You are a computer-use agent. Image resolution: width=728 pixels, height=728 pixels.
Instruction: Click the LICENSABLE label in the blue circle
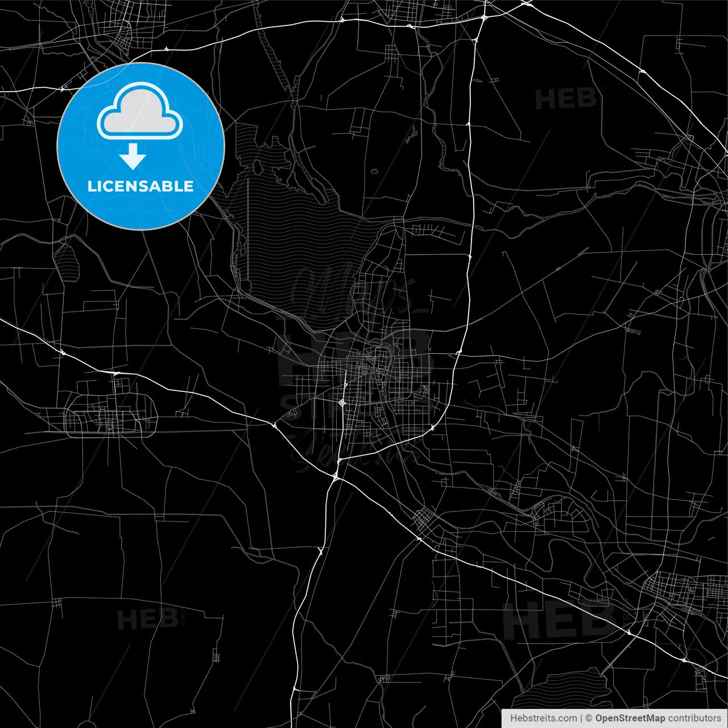point(140,186)
